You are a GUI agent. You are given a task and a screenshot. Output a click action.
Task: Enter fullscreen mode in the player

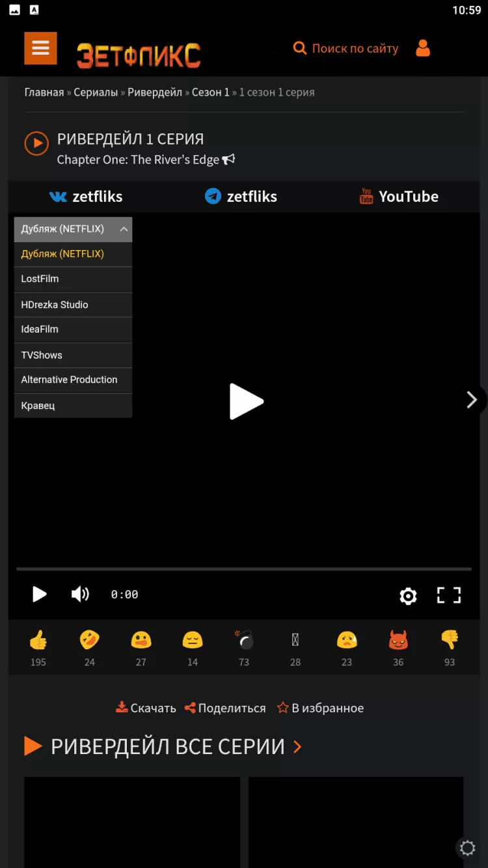[449, 595]
